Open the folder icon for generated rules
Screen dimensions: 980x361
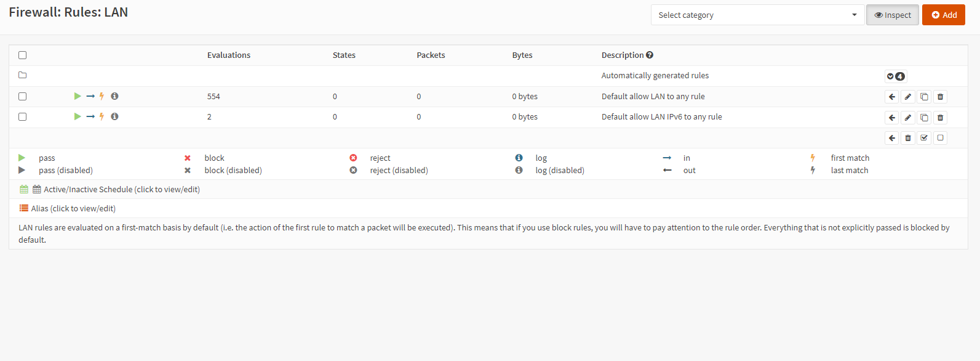point(23,75)
